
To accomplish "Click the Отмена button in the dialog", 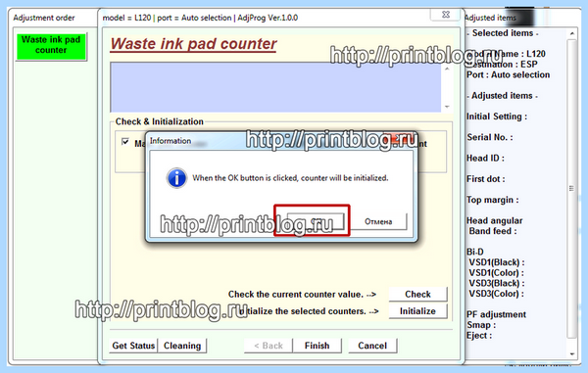I will [378, 221].
